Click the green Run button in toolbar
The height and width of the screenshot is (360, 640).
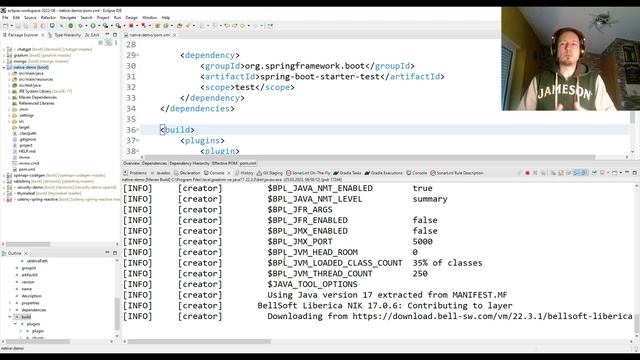pyautogui.click(x=93, y=26)
